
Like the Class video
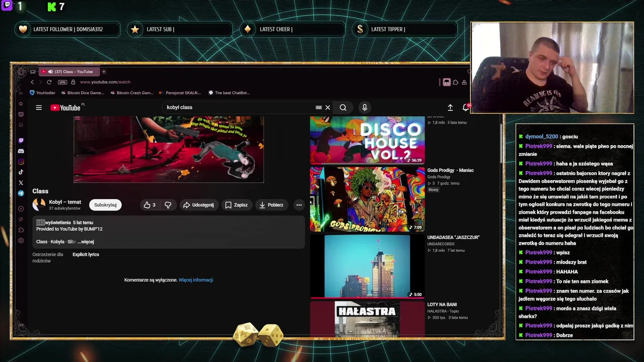pos(150,205)
